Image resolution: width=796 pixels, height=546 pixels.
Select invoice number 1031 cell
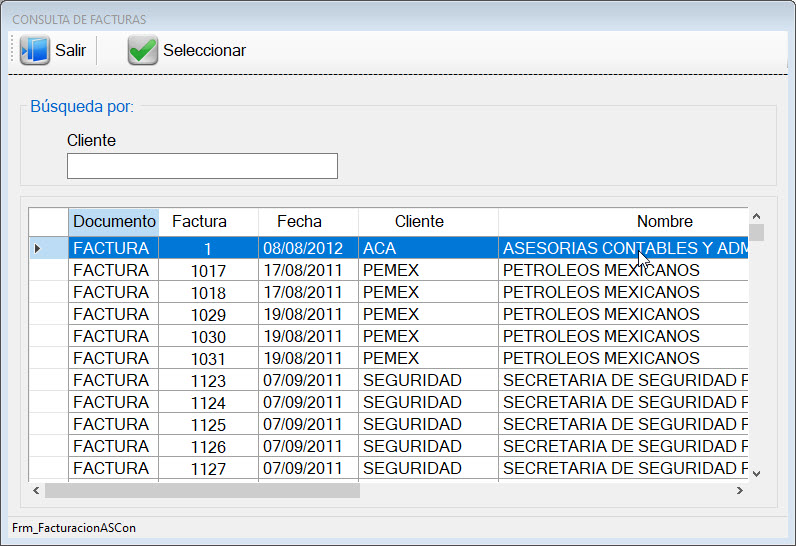[x=209, y=358]
